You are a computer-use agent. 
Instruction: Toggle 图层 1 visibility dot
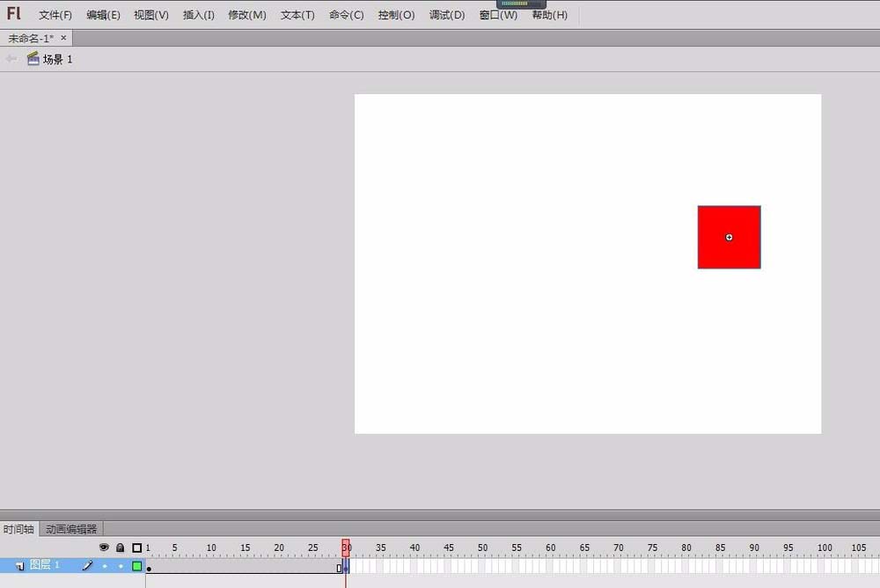tap(105, 566)
